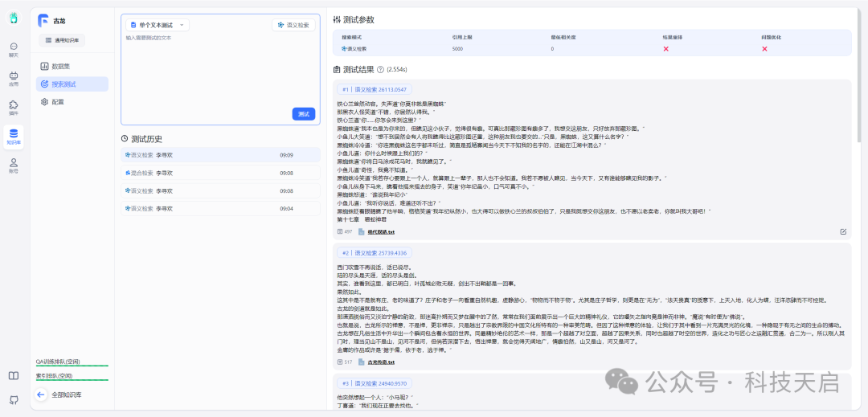Select the 混合检索 李寻欢 history entry
Screen dimensions: 868x417
point(220,173)
